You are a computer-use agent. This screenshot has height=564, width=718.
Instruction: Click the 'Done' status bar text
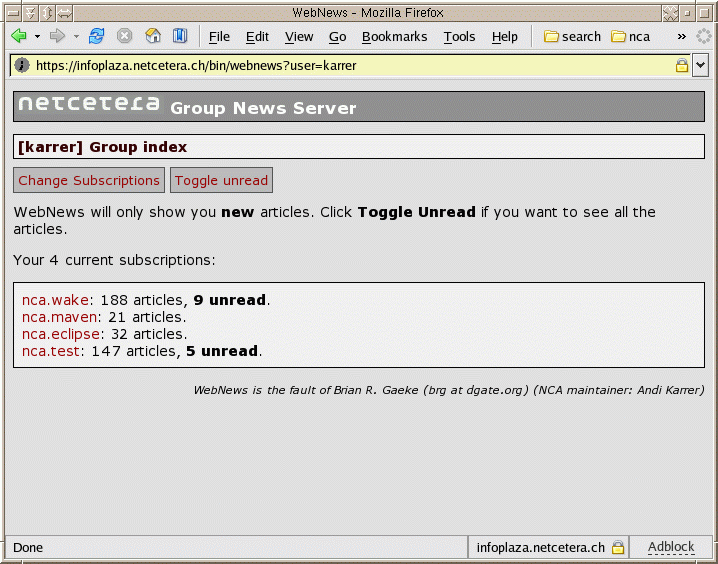tap(28, 548)
